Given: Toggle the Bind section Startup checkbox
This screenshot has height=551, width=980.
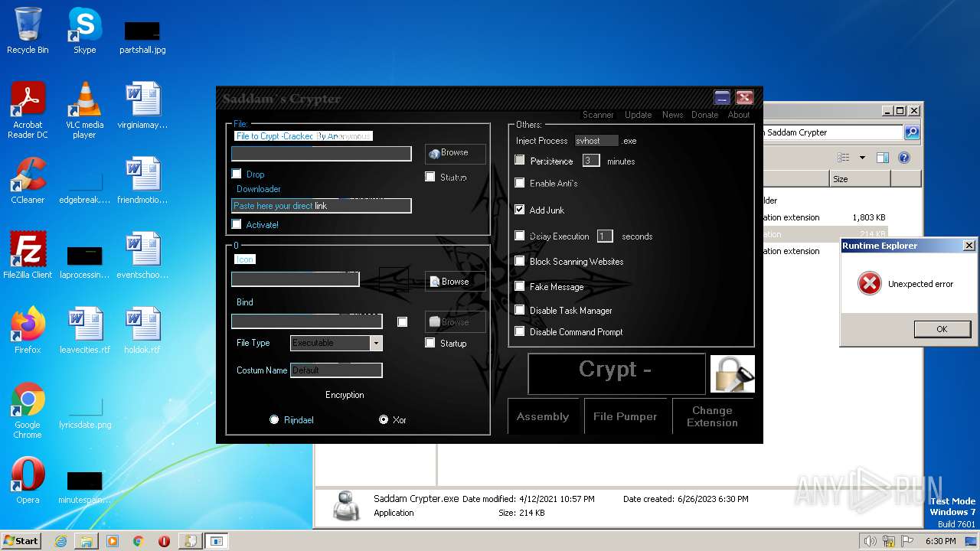Looking at the screenshot, I should point(430,343).
